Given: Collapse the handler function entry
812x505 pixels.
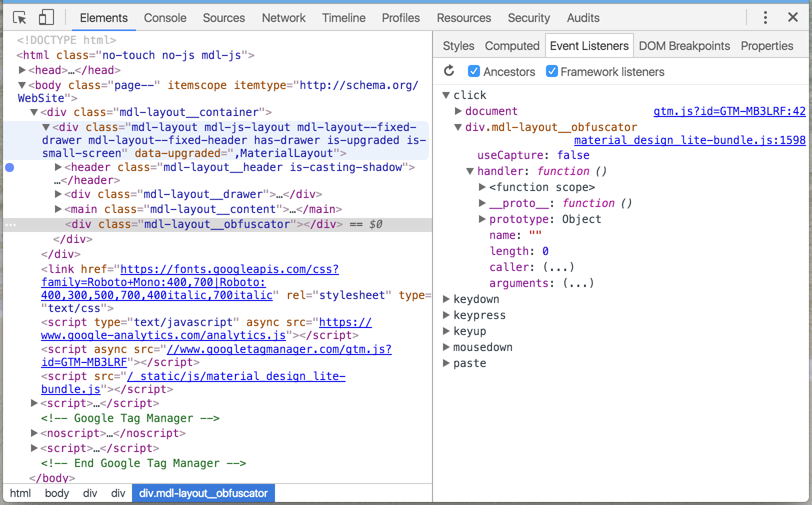Looking at the screenshot, I should (x=470, y=171).
